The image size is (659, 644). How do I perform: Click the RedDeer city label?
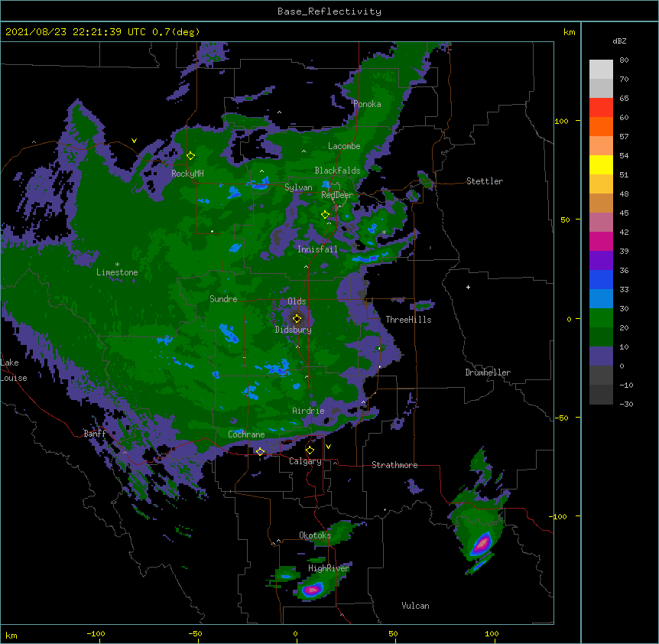click(336, 195)
